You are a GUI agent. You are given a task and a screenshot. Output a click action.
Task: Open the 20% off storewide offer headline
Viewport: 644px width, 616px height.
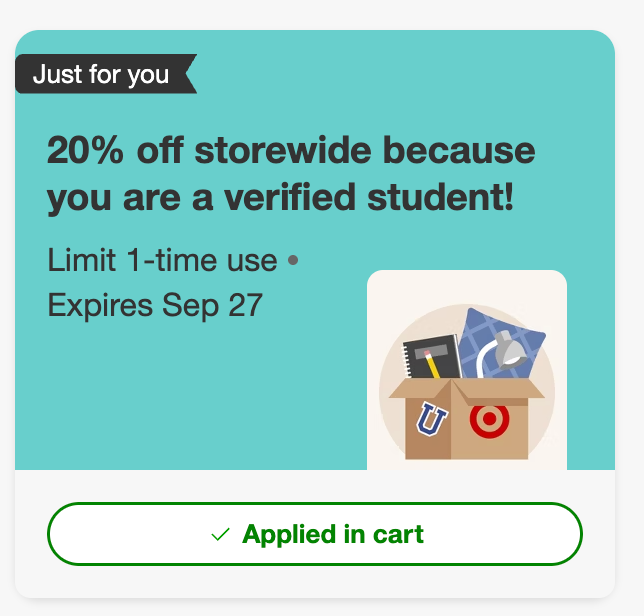pyautogui.click(x=291, y=174)
